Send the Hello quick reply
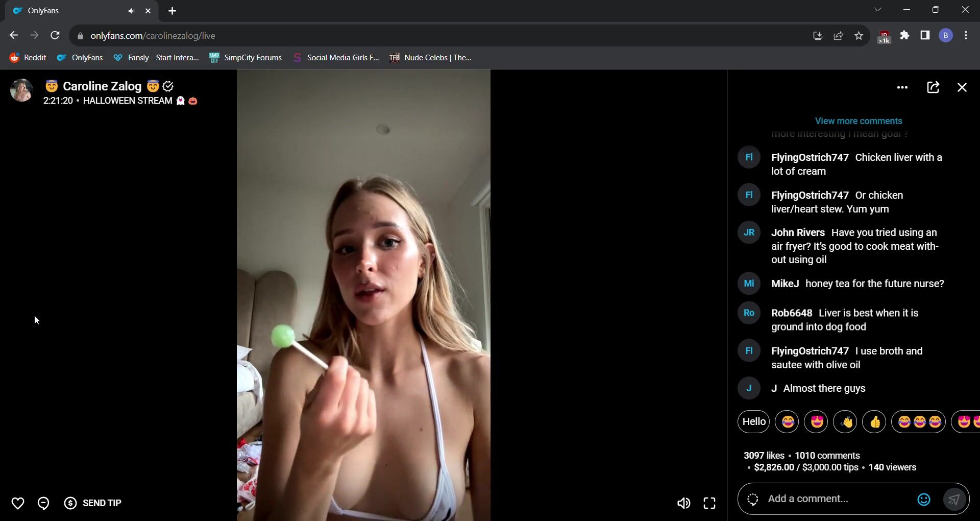This screenshot has width=980, height=521. [x=753, y=422]
